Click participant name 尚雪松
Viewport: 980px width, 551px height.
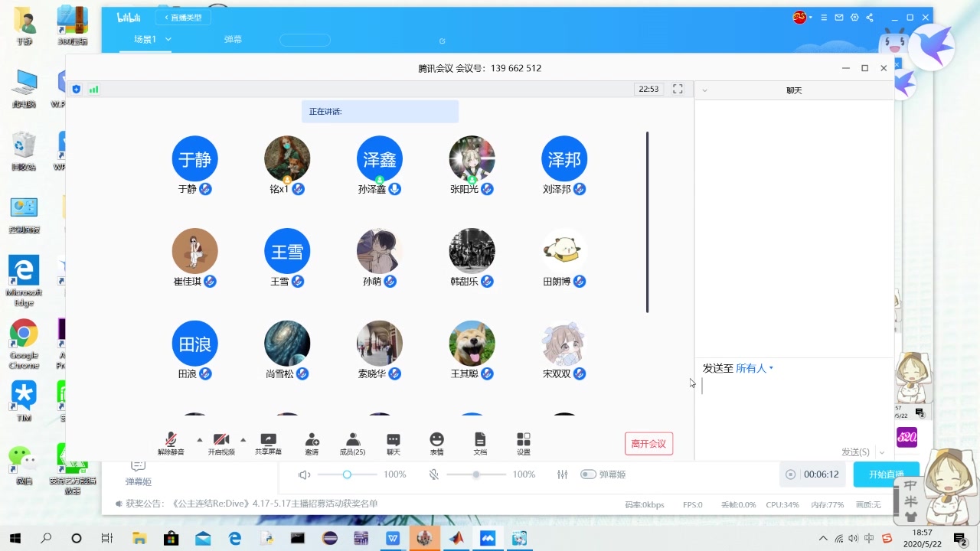coord(279,374)
